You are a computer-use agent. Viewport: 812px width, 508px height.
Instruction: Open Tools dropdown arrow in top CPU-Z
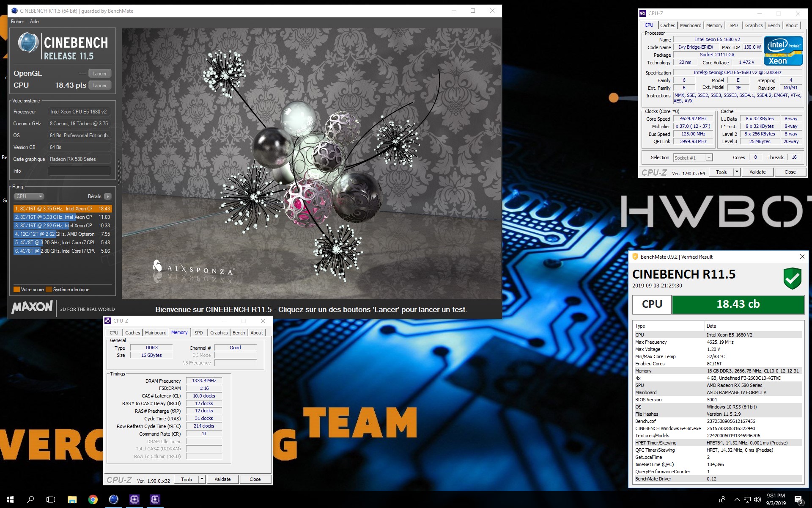tap(737, 172)
